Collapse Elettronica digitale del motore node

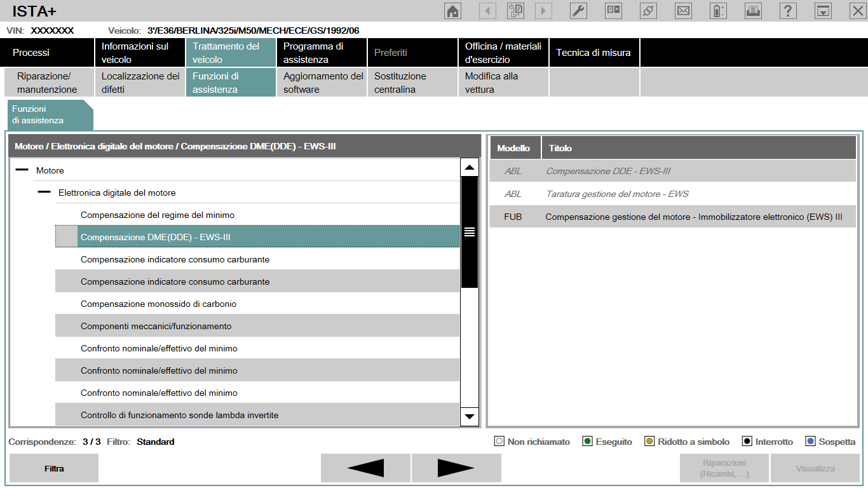tap(44, 193)
